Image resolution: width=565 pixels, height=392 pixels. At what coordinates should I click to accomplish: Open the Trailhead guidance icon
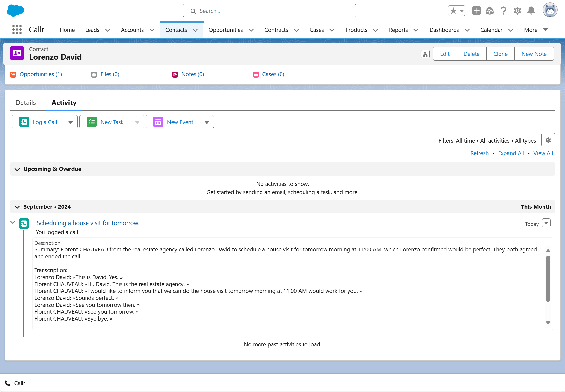pos(490,11)
